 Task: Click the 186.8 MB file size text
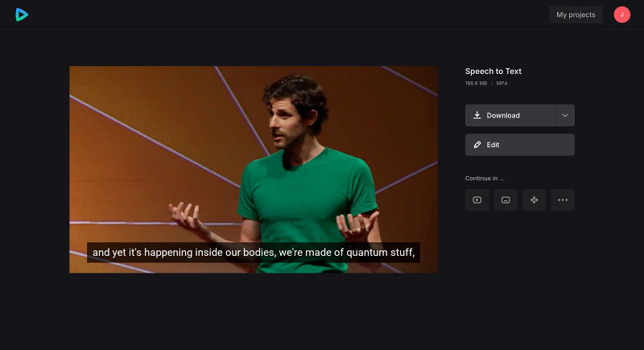pos(476,84)
